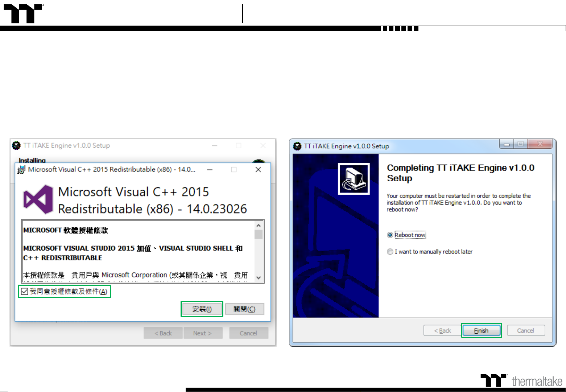This screenshot has height=392, width=566.
Task: Click Cancel in the Completing Setup wizard
Action: pyautogui.click(x=525, y=330)
